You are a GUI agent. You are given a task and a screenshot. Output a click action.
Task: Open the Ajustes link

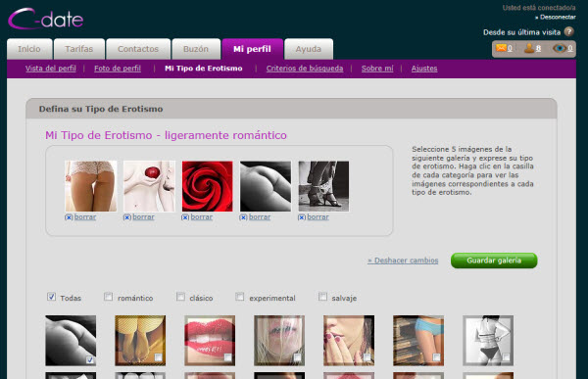point(424,69)
